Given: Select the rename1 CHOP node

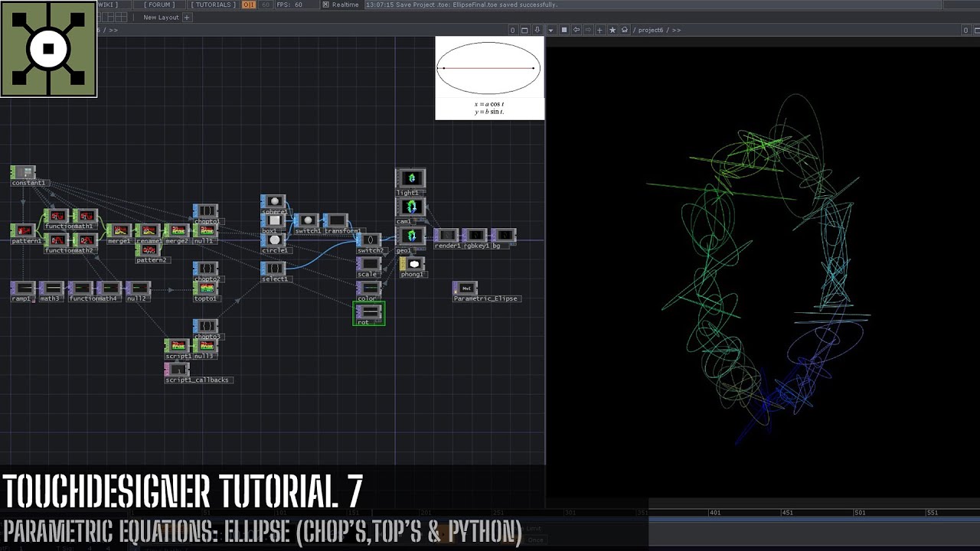Looking at the screenshot, I should [x=148, y=230].
